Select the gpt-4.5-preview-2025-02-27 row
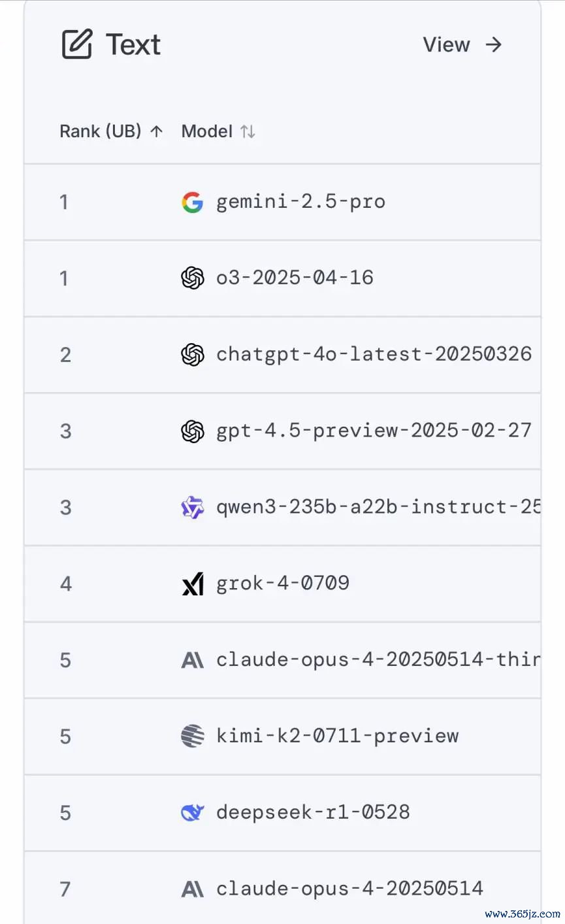Viewport: 565px width, 924px height. [x=282, y=431]
